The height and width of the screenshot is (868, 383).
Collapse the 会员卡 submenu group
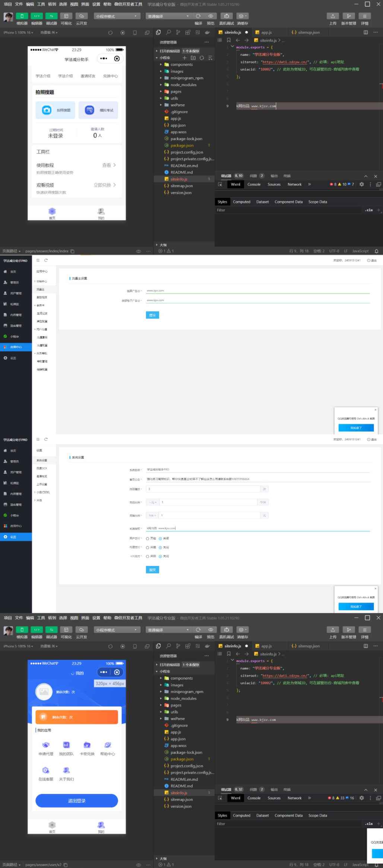pos(40,305)
